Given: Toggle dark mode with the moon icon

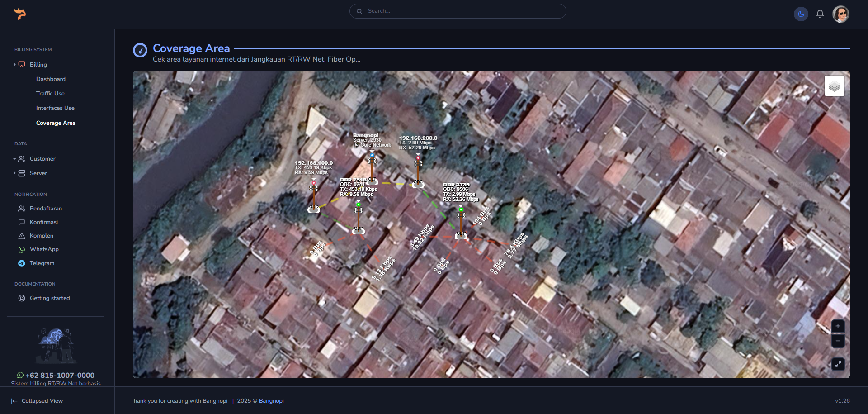Looking at the screenshot, I should (x=801, y=14).
